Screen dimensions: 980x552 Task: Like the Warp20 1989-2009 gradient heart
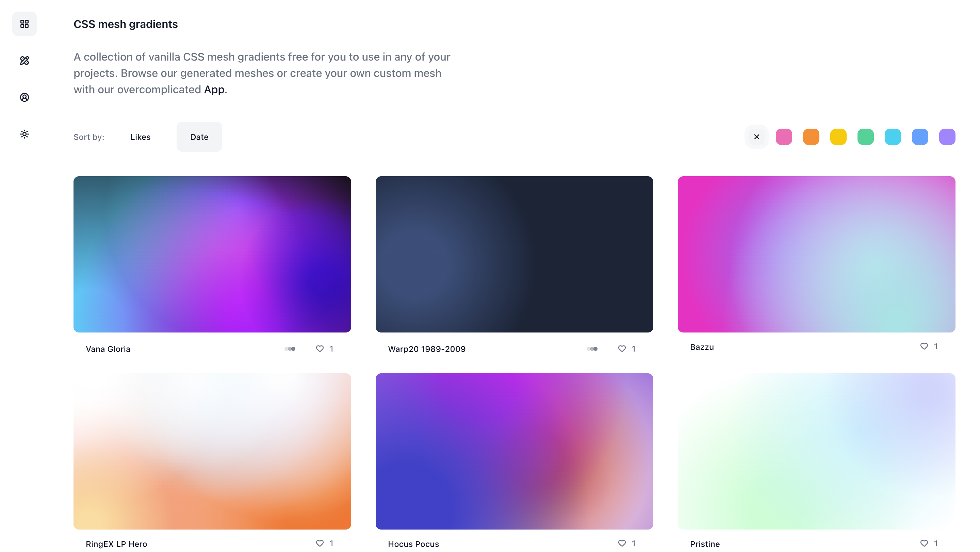tap(622, 348)
